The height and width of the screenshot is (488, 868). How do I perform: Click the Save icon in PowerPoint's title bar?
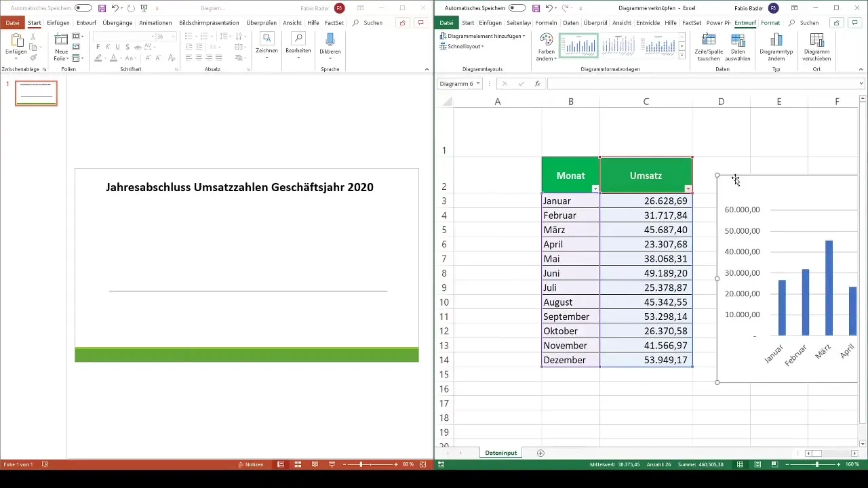102,8
